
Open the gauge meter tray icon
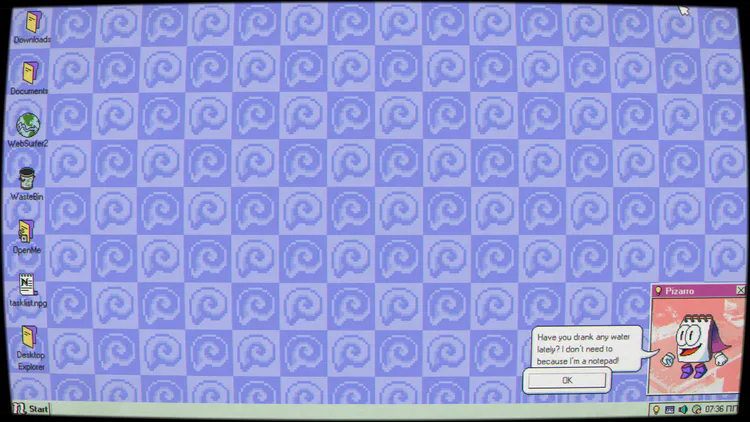click(x=696, y=410)
